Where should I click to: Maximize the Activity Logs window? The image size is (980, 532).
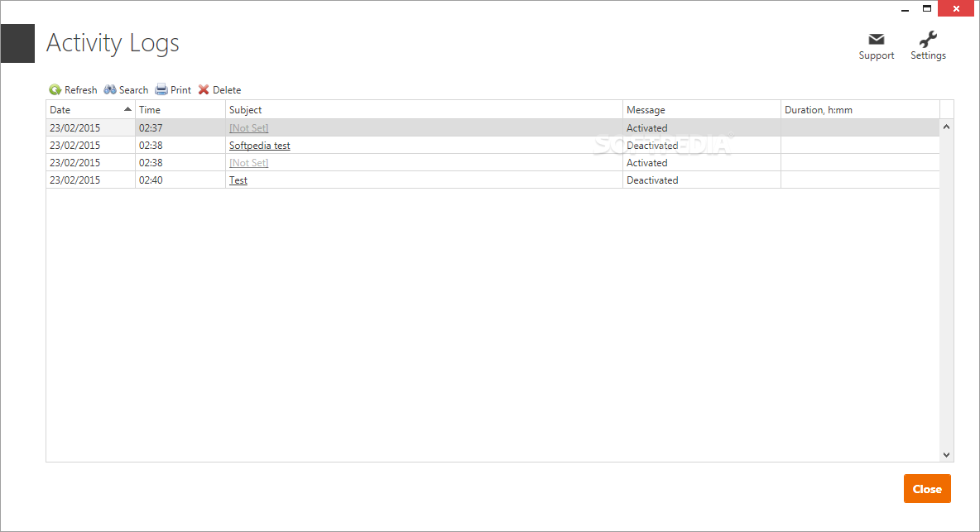tap(927, 9)
